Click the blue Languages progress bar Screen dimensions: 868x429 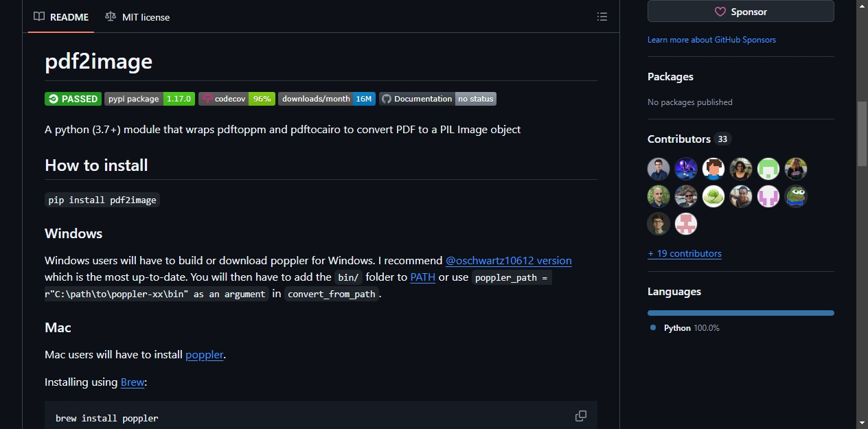coord(741,313)
